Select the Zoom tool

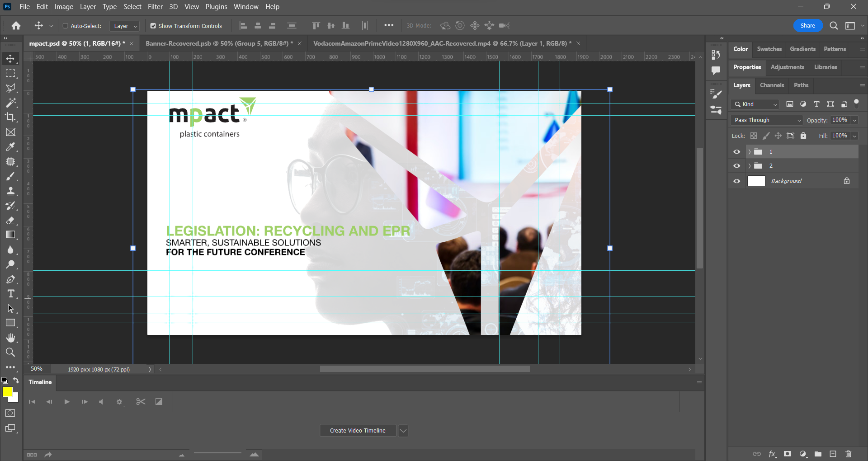pyautogui.click(x=11, y=352)
